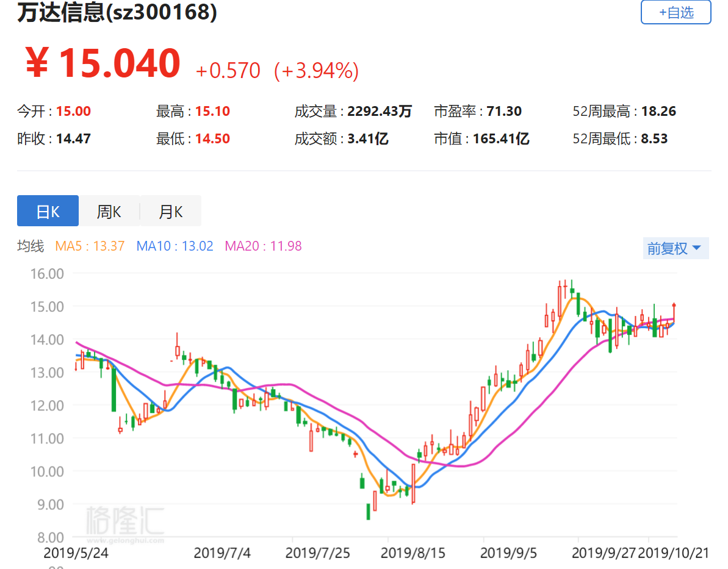Click the current price ¥15.040

[103, 63]
